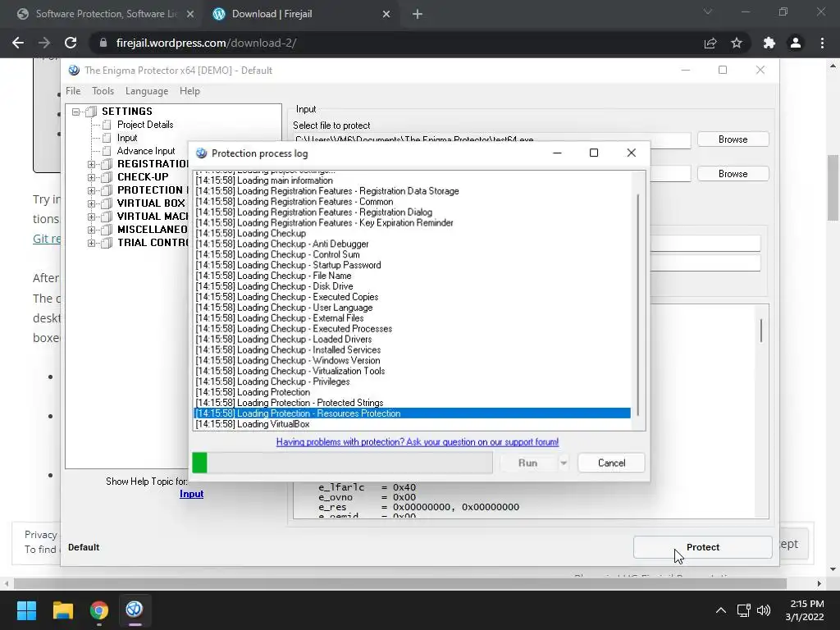Go back in Chrome browser
The width and height of the screenshot is (840, 630).
point(18,43)
